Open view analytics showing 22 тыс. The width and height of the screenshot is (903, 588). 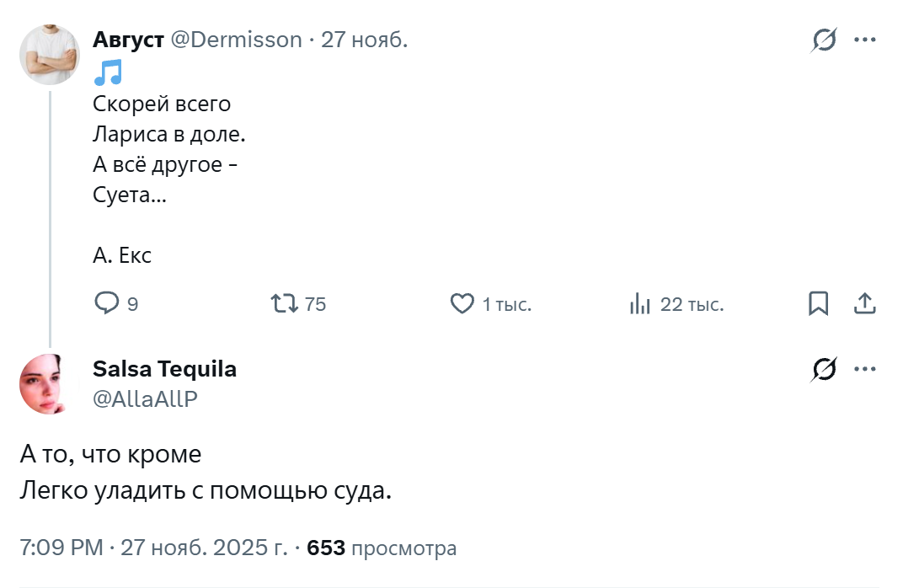point(641,303)
